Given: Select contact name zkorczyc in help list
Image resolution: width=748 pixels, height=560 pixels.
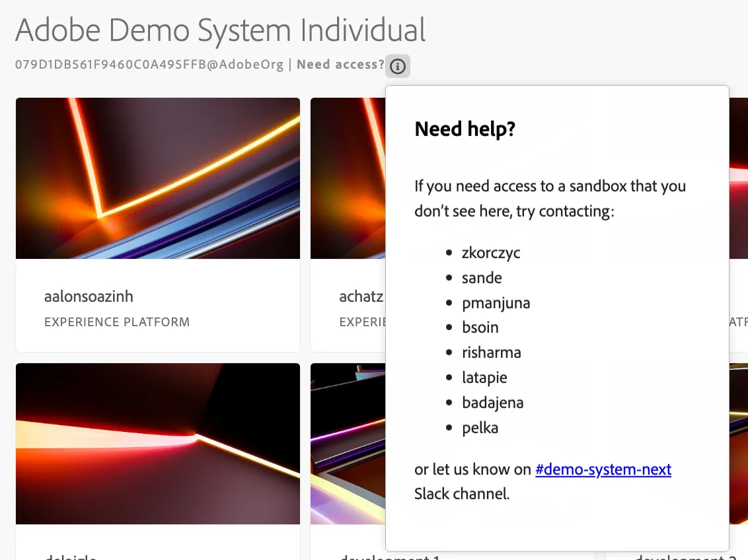Looking at the screenshot, I should point(491,253).
